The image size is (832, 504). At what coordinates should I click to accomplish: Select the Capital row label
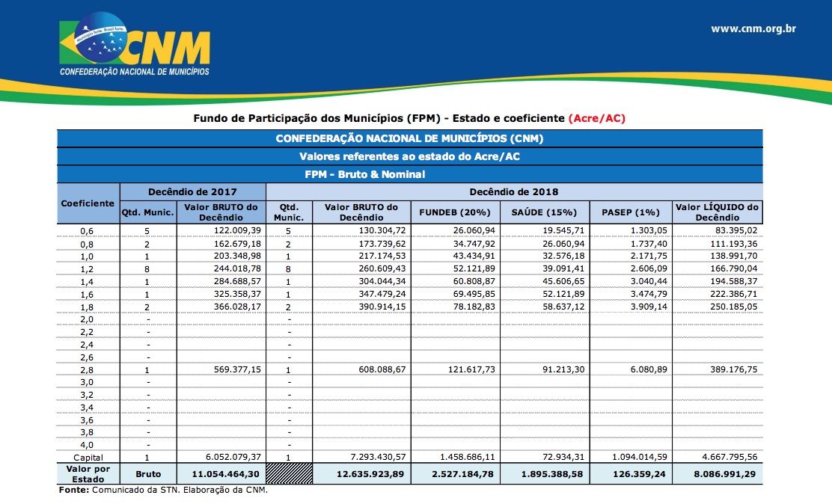tap(88, 458)
